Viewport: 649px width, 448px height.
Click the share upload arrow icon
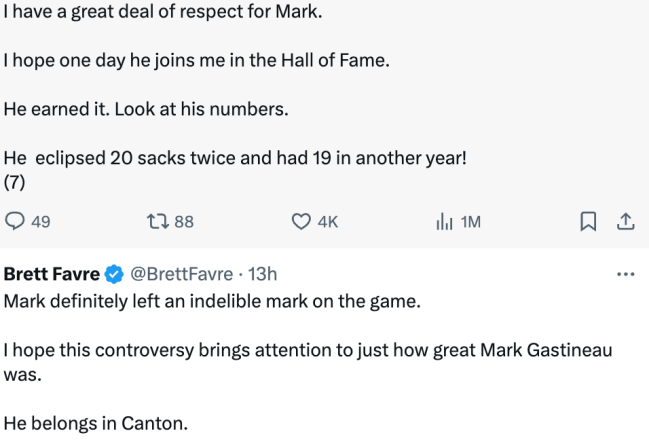pos(624,222)
